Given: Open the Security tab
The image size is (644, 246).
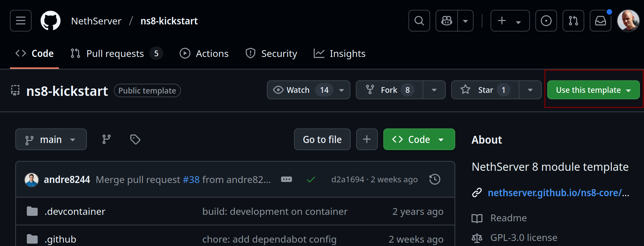Looking at the screenshot, I should 271,54.
